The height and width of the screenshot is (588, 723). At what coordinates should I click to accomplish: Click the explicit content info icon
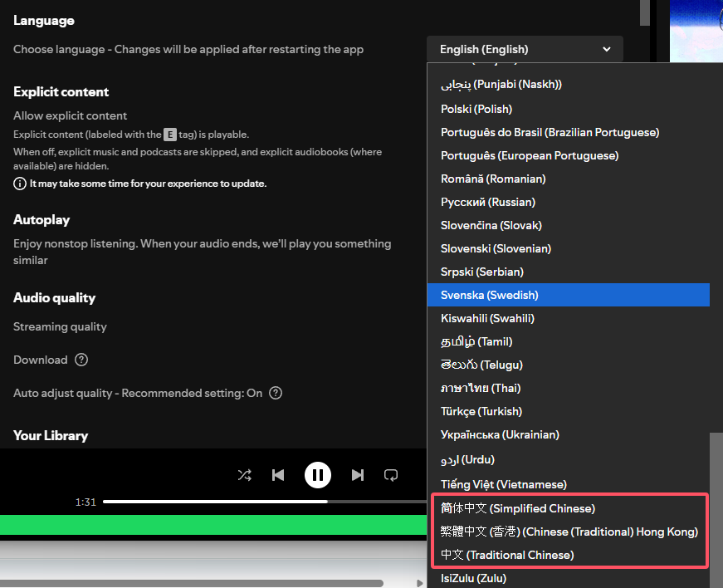click(20, 184)
